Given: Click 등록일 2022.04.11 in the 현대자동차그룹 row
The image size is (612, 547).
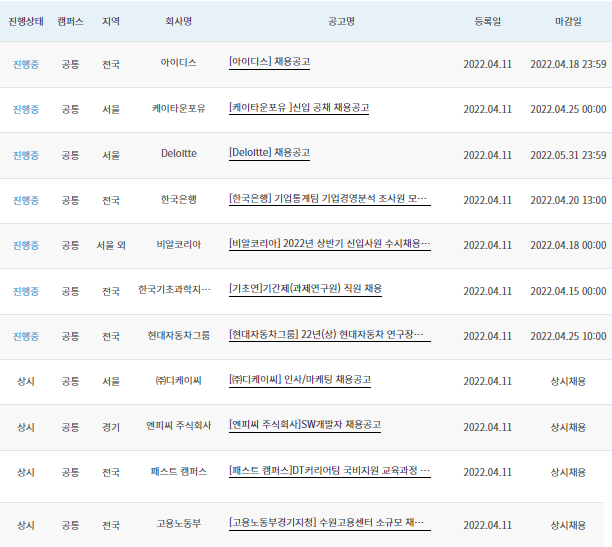Looking at the screenshot, I should point(487,336).
